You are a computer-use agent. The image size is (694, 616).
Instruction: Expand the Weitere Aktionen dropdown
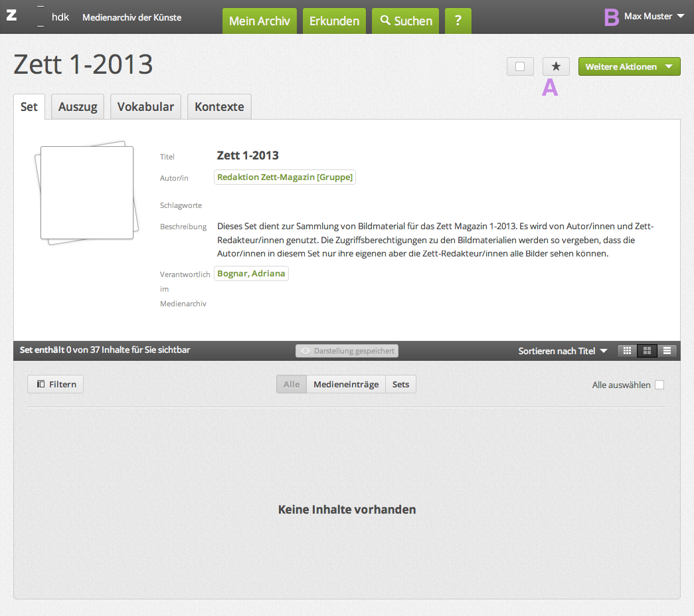coord(629,66)
